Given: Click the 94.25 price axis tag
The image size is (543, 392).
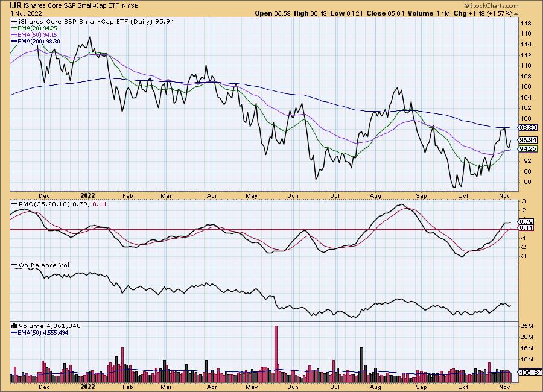Looking at the screenshot, I should click(x=528, y=148).
